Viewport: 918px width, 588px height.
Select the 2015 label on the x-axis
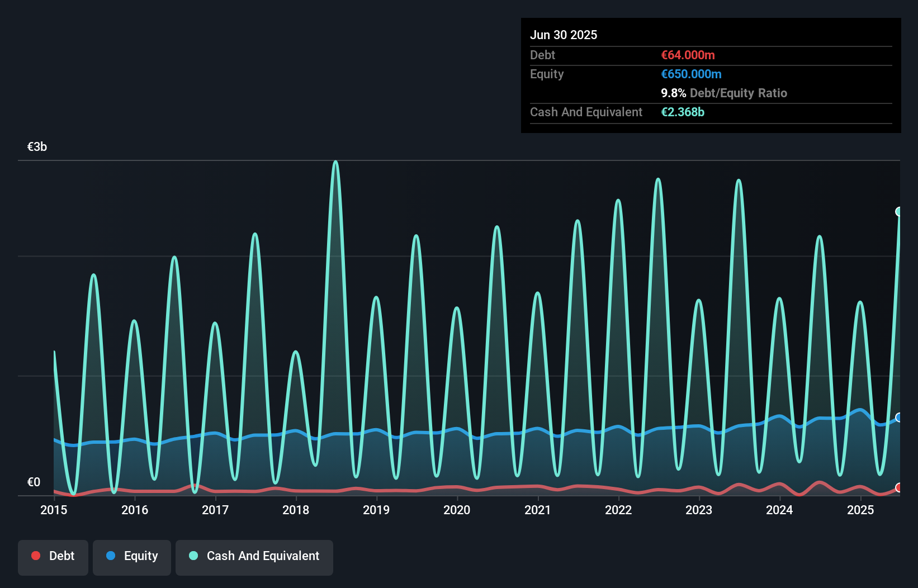(54, 510)
